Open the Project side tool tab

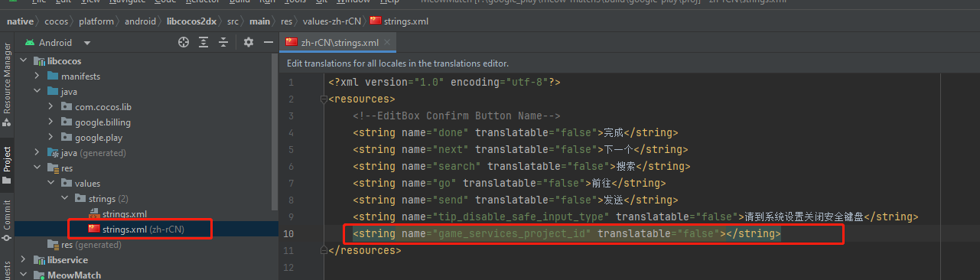point(7,165)
